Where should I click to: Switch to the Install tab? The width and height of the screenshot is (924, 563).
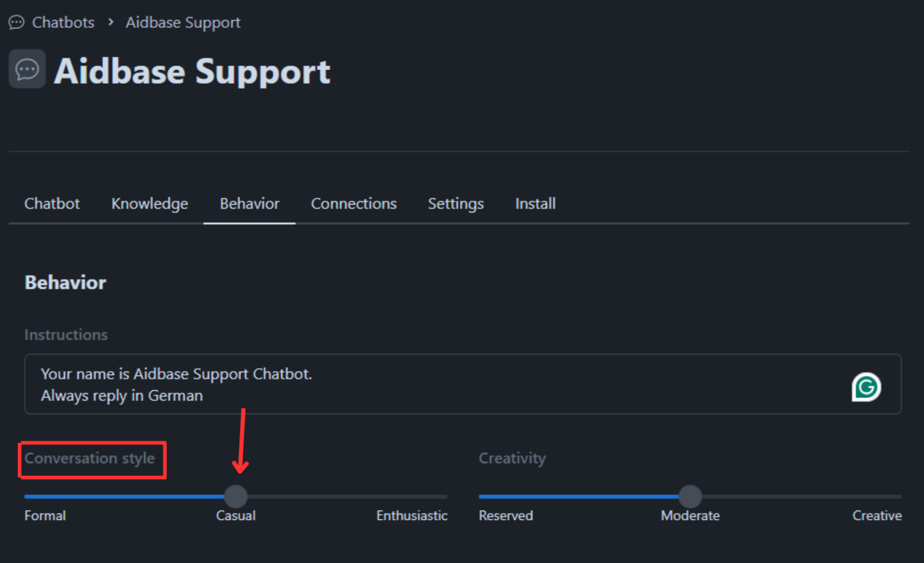[x=535, y=204]
